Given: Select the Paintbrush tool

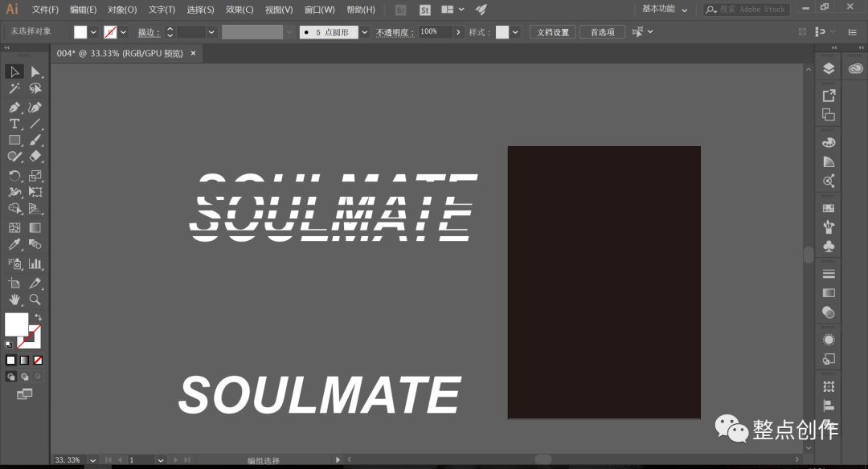Looking at the screenshot, I should [35, 141].
